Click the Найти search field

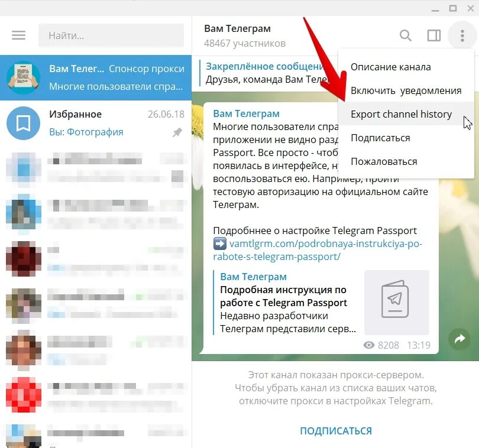pos(111,35)
